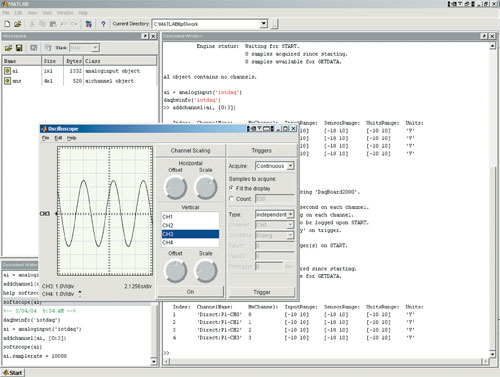Image resolution: width=500 pixels, height=377 pixels.
Task: Click the Copy icon in MATLAB toolbar
Action: 42,24
